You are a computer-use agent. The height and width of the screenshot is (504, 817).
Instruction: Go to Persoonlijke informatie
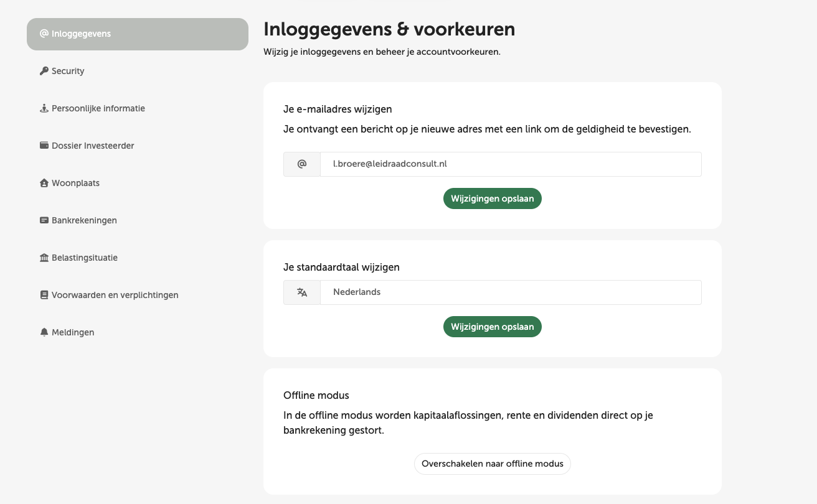[138, 108]
